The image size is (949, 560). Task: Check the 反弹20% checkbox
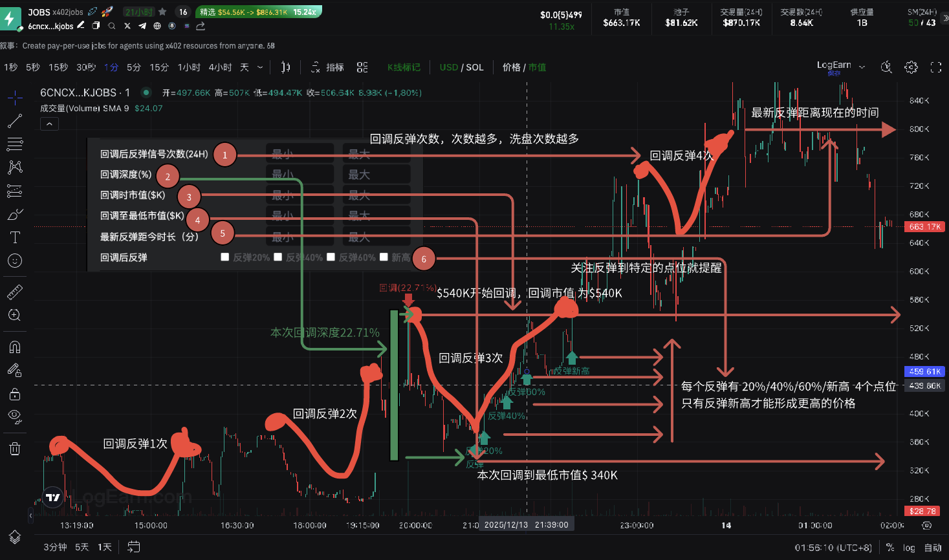225,257
